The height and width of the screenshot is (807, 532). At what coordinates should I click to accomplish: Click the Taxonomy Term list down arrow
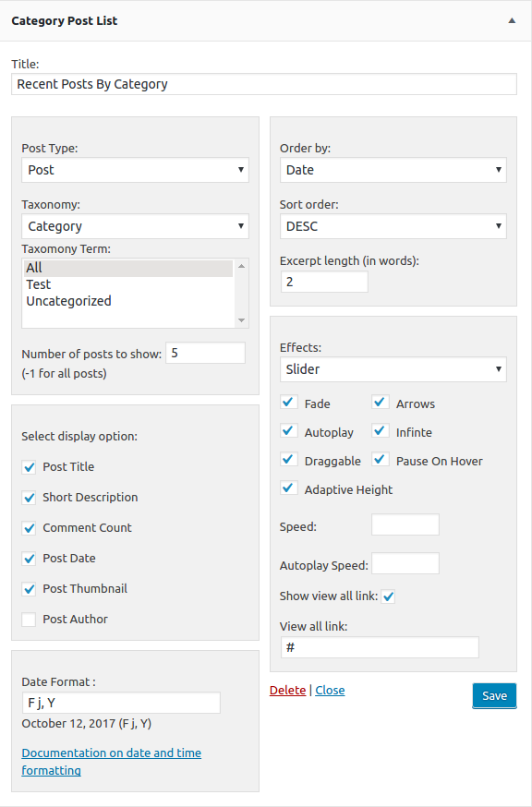click(x=242, y=320)
